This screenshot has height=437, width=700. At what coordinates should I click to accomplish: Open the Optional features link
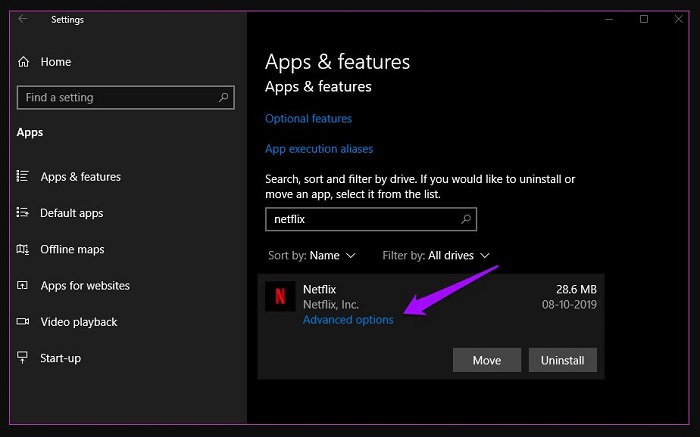pyautogui.click(x=308, y=118)
